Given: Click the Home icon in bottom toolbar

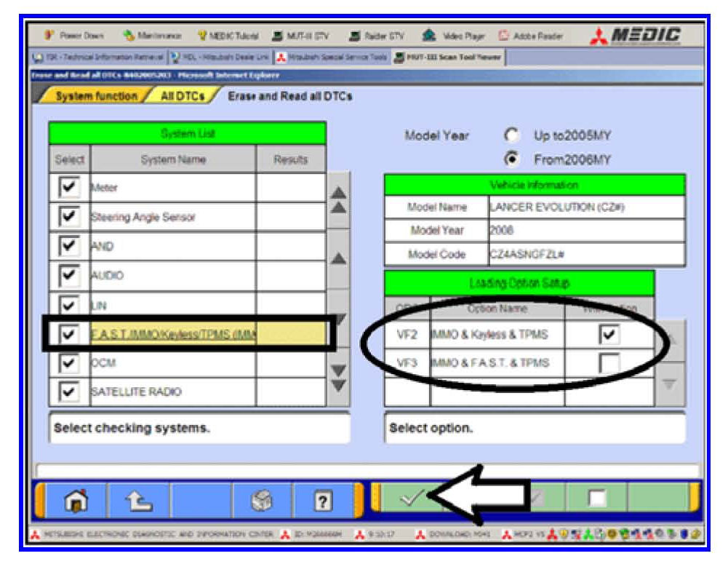Looking at the screenshot, I should (x=71, y=501).
